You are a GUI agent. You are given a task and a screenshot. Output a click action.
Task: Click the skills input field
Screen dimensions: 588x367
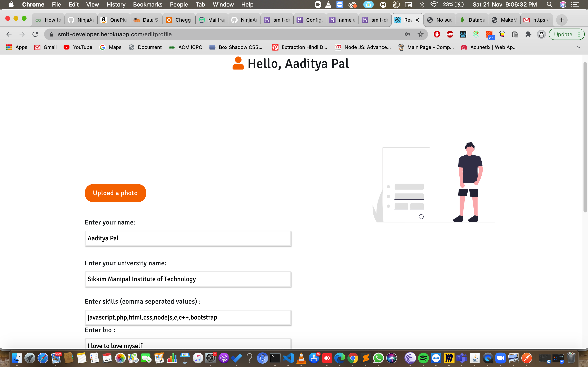pos(188,317)
